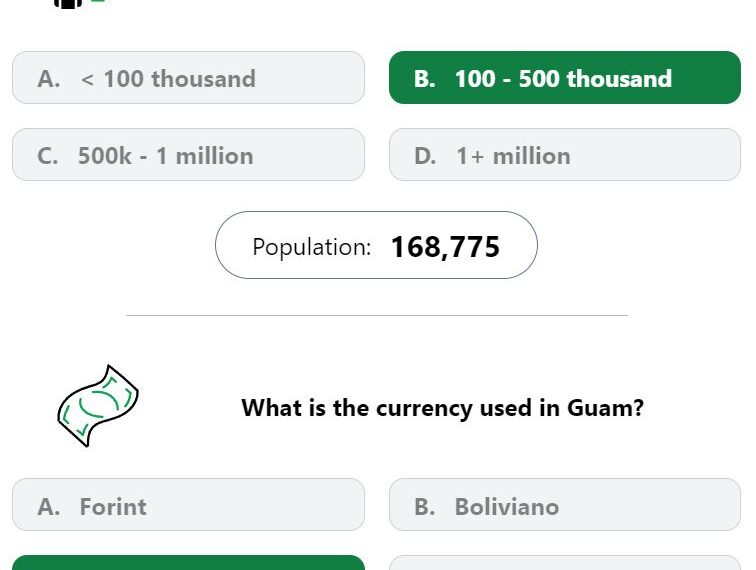
Task: Click the question about Guam's currency
Action: tap(442, 408)
